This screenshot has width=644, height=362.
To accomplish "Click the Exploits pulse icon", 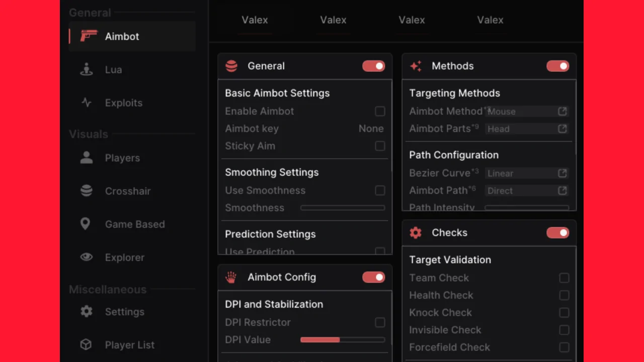I will click(x=87, y=103).
